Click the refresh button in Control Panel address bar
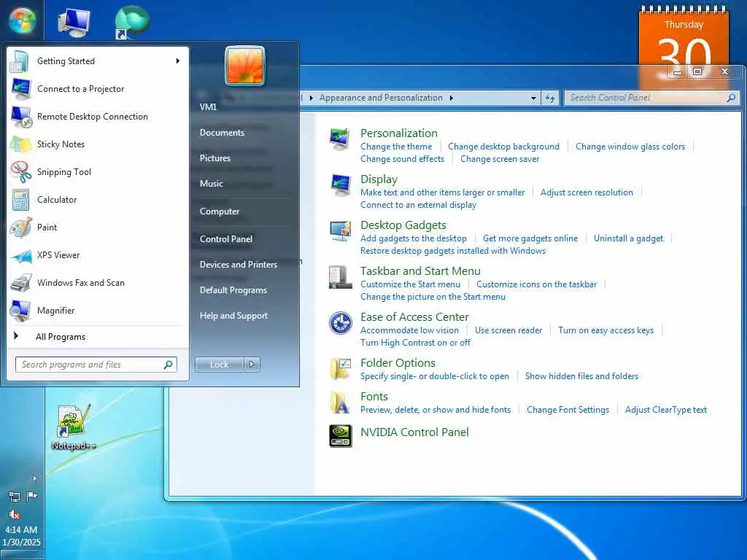Viewport: 747px width, 560px height. (550, 98)
